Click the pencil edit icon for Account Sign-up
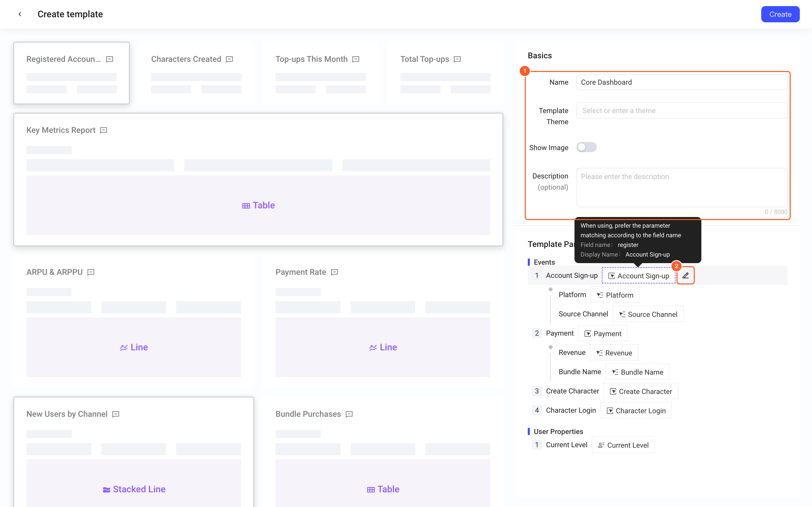 tap(685, 275)
